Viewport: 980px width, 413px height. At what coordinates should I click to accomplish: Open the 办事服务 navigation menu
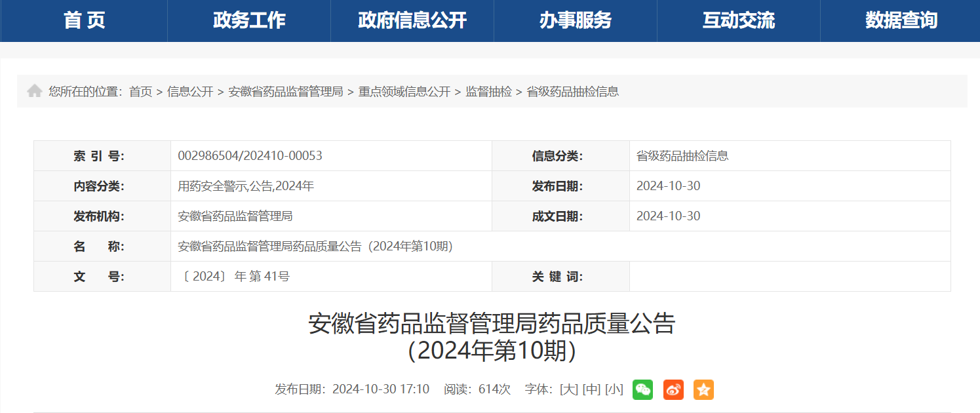(576, 20)
